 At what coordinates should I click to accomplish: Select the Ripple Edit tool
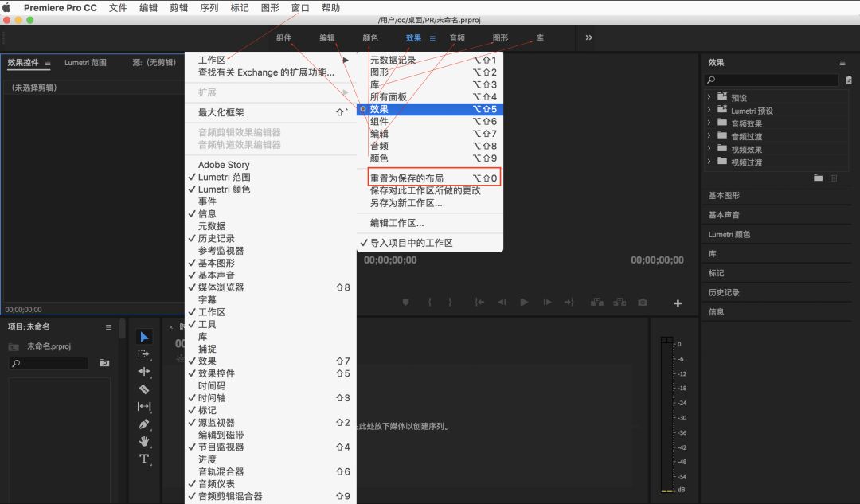(143, 371)
